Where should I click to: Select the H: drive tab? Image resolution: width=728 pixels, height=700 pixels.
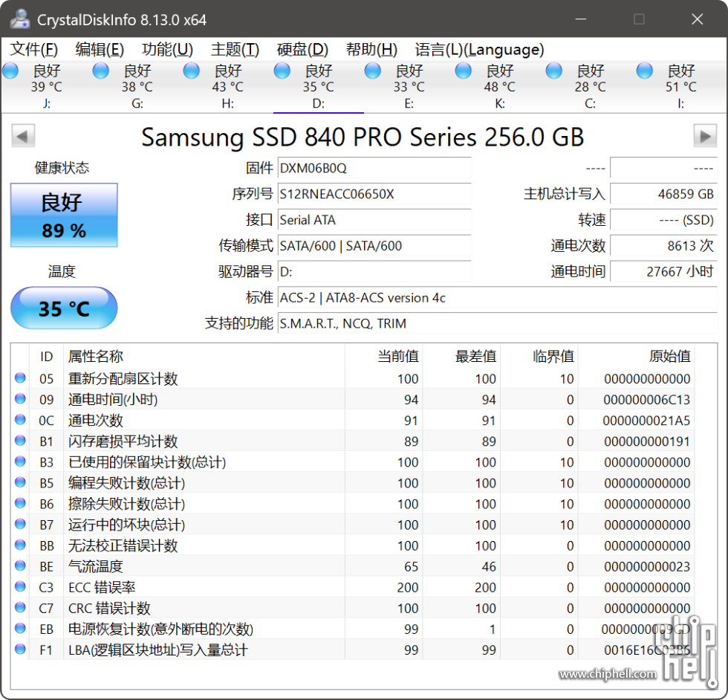click(x=228, y=86)
